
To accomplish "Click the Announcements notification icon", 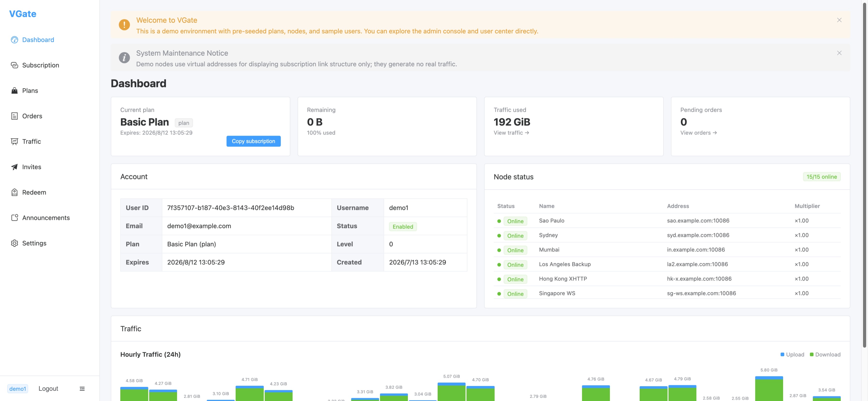I will (14, 218).
